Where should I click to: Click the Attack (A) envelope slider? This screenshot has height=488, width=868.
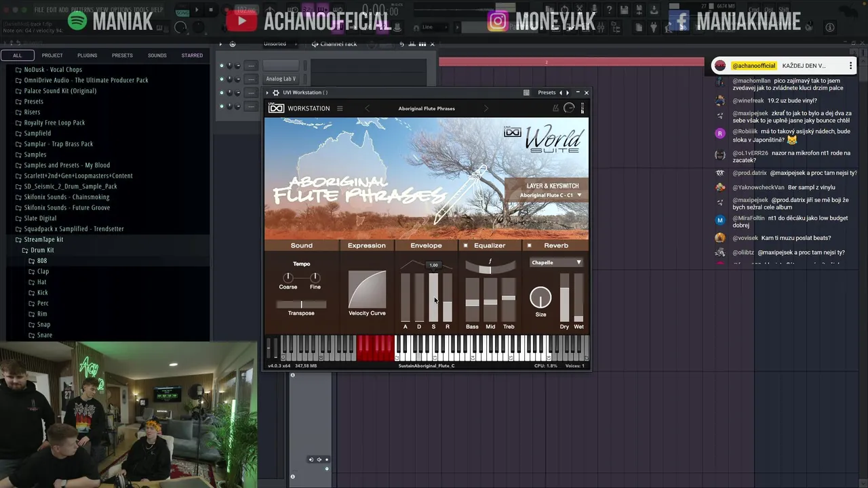(406, 298)
